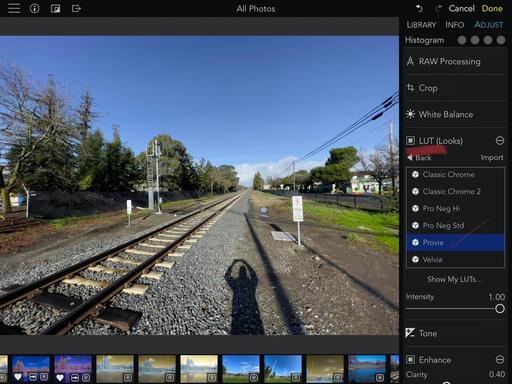This screenshot has width=512, height=384.
Task: Expand the RAW Processing section
Action: tap(455, 61)
